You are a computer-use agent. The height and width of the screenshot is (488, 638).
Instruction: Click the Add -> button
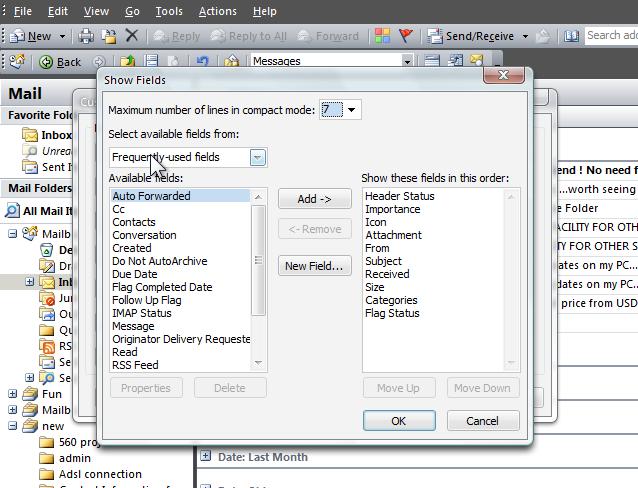click(x=315, y=199)
